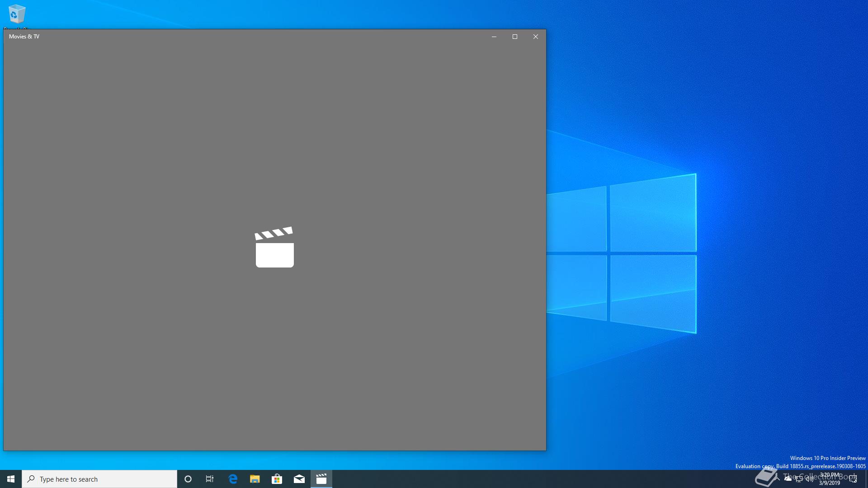This screenshot has width=868, height=488.
Task: Click the Type here to search box
Action: (x=99, y=479)
